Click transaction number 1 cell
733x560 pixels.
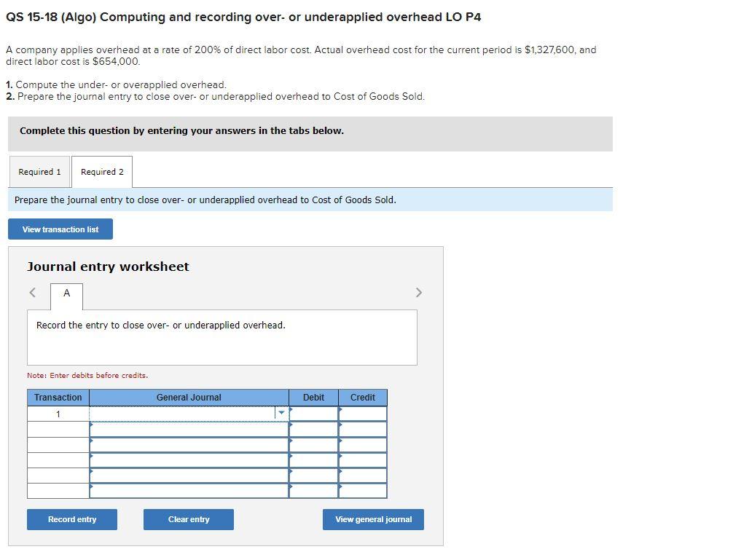pos(58,412)
